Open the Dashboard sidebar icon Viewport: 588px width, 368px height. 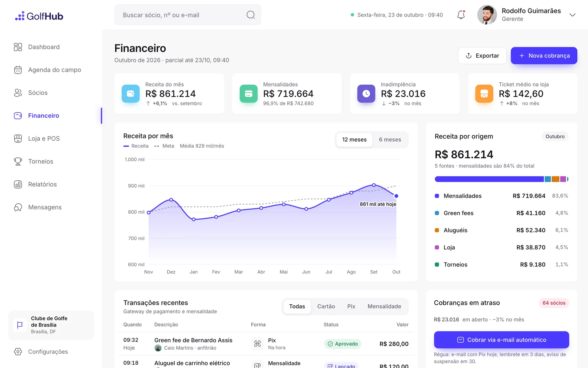click(18, 47)
